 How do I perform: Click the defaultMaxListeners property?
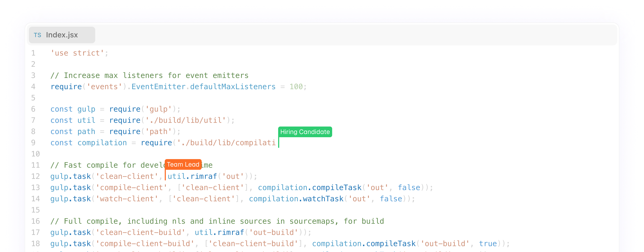pos(233,87)
